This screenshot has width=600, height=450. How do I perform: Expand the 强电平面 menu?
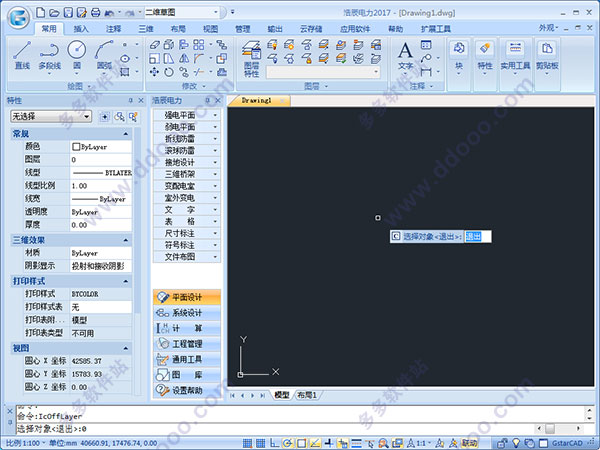point(187,115)
